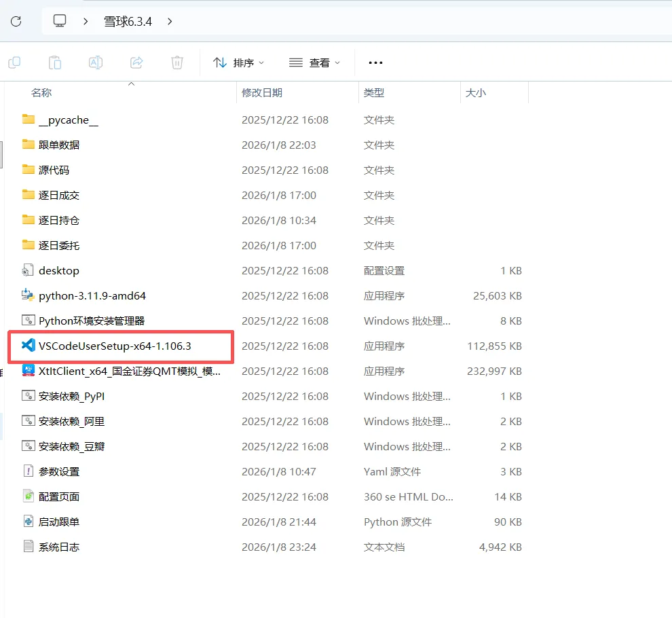Screen dimensions: 672x618
Task: Open the 查看 view dropdown
Action: click(x=314, y=62)
